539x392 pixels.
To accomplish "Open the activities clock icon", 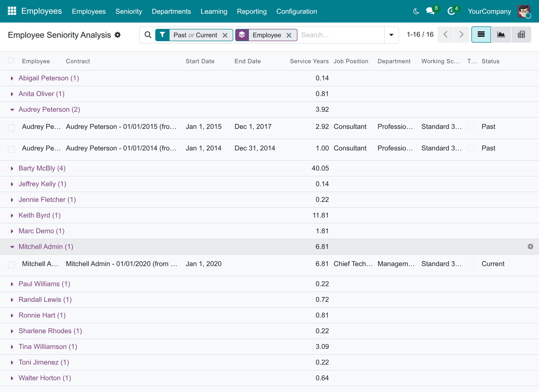I will (451, 11).
